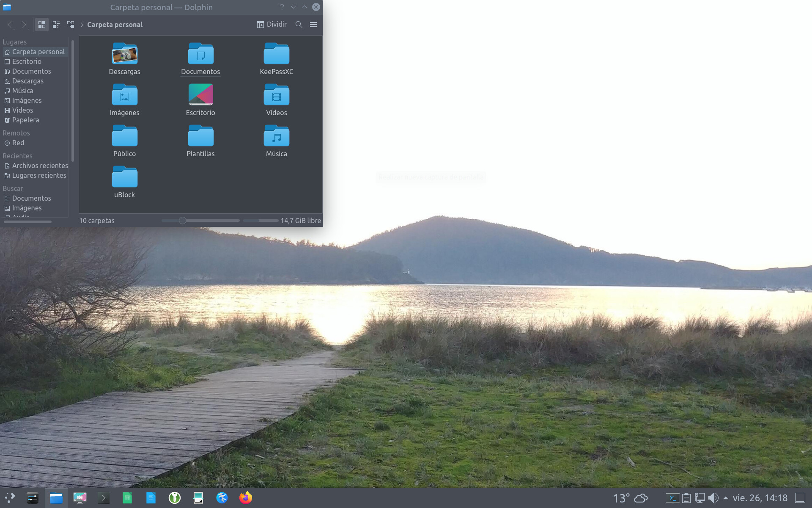Open Red under Remotos
The height and width of the screenshot is (508, 812).
pyautogui.click(x=35, y=143)
